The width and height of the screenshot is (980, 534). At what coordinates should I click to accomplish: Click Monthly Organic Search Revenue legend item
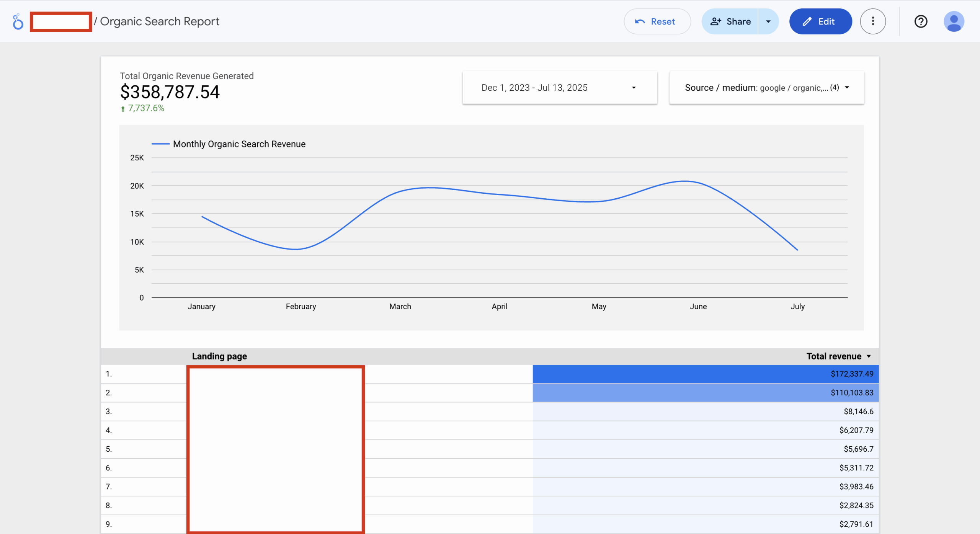(x=239, y=144)
